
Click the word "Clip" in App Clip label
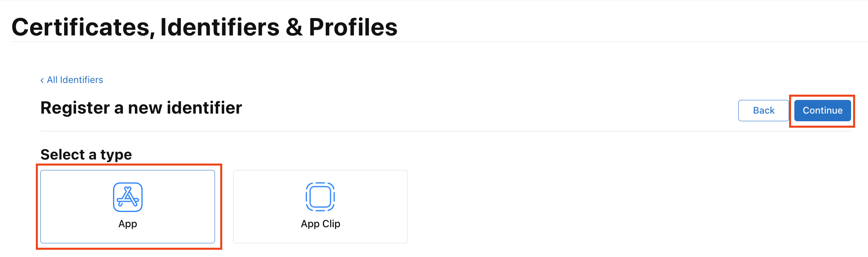[331, 224]
